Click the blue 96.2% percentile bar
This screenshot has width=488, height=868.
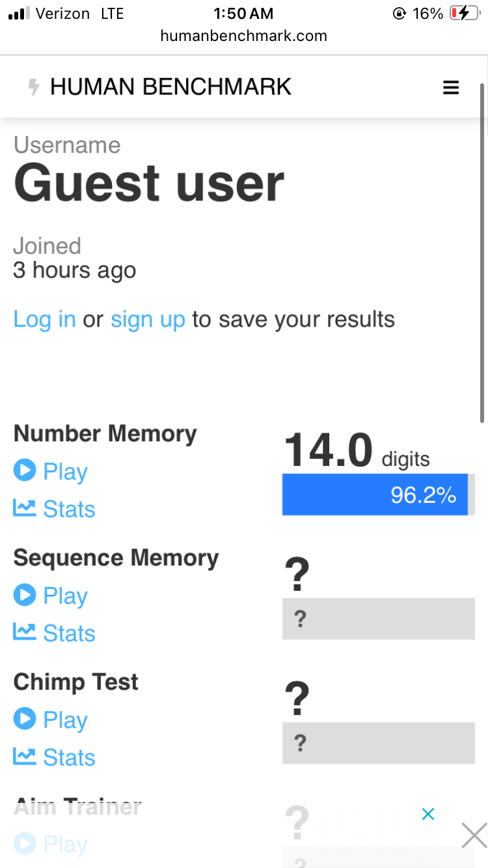click(x=375, y=495)
